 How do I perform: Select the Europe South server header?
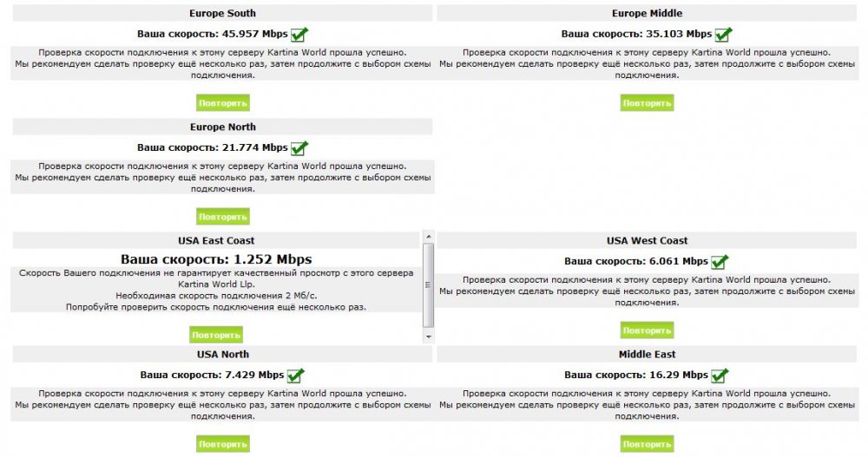222,14
